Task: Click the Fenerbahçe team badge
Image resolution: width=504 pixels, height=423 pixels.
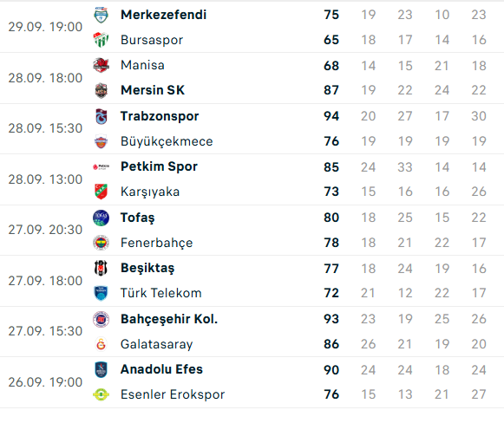Action: [101, 243]
